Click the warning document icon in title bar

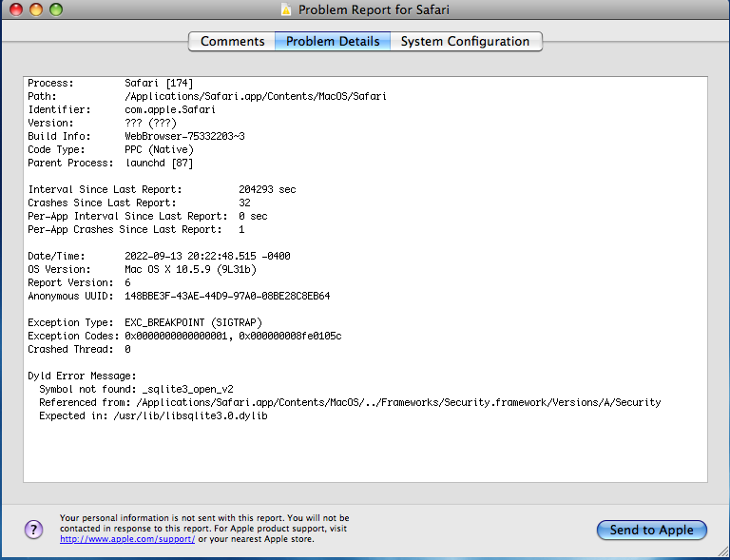(x=286, y=10)
